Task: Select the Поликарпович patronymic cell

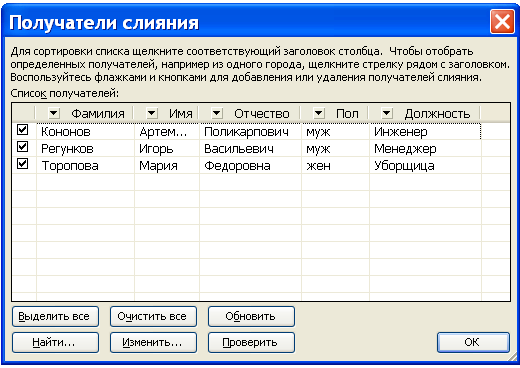Action: click(x=250, y=132)
